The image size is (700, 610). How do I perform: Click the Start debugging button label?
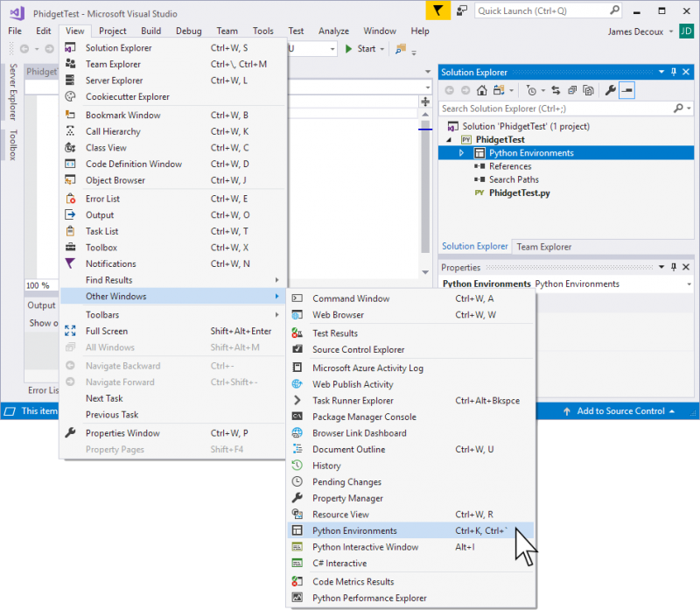click(366, 49)
